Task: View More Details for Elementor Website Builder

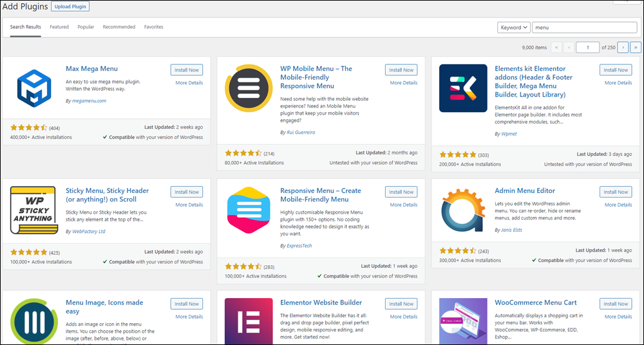Action: click(x=404, y=317)
